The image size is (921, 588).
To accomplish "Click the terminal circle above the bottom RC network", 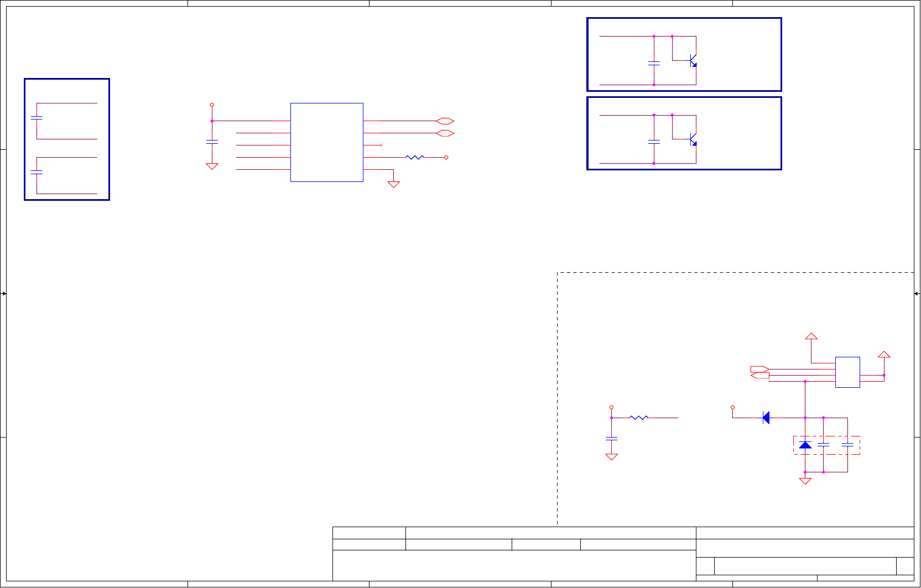I will [611, 408].
